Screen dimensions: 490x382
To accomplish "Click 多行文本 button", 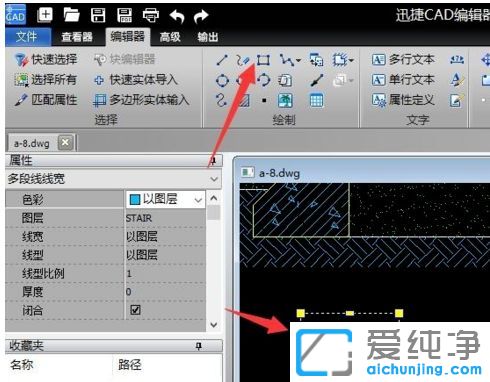I will pyautogui.click(x=403, y=60).
